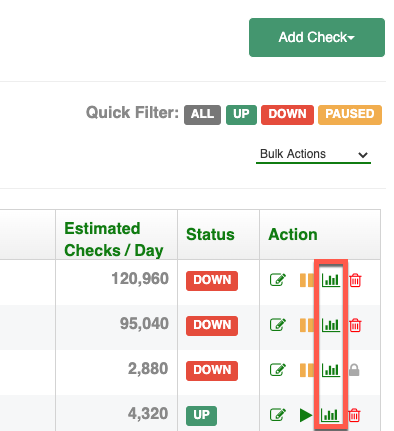
Task: Click DOWN status badge in 120,960 row
Action: pyautogui.click(x=212, y=281)
